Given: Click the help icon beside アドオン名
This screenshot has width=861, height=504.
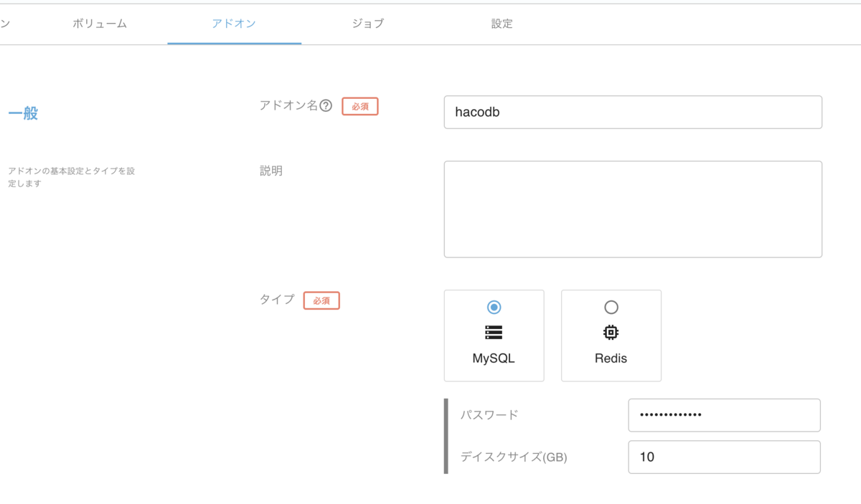Looking at the screenshot, I should pyautogui.click(x=326, y=106).
